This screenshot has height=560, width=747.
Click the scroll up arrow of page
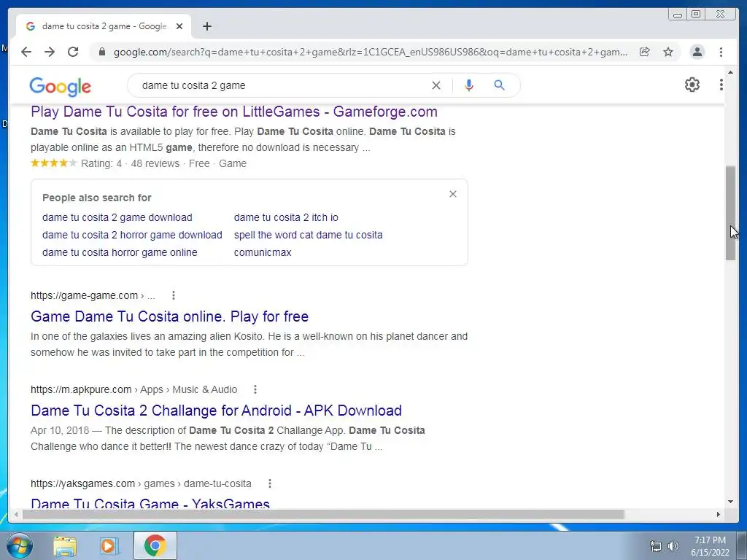tap(730, 72)
